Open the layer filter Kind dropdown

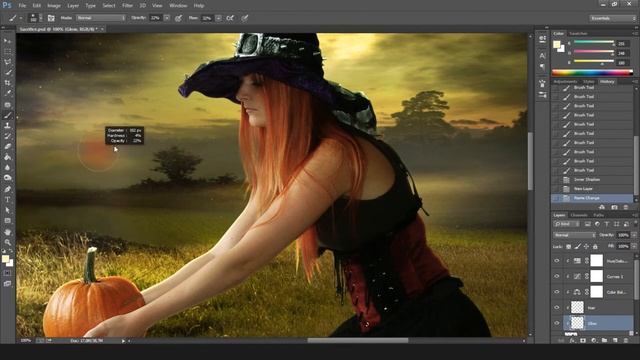pos(567,224)
